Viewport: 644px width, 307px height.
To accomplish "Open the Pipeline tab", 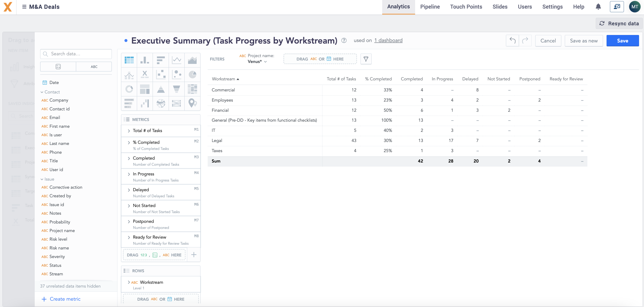I will tap(430, 7).
